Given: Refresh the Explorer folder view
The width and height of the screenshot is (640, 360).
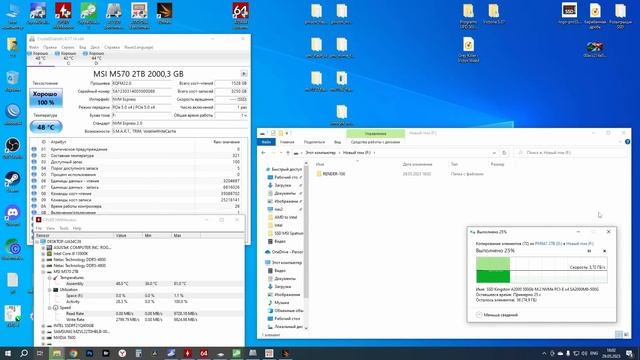Looking at the screenshot, I should pos(504,153).
